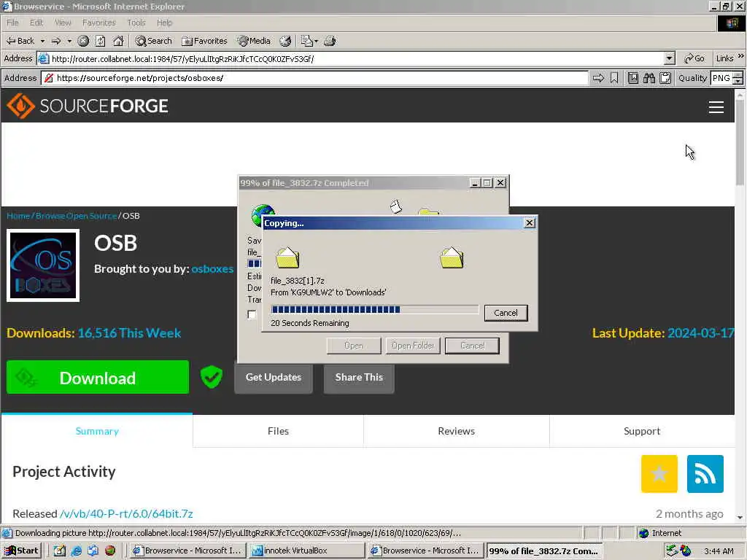Screen dimensions: 747x560
Task: Click the page vertical scrollbar
Action: [740, 305]
